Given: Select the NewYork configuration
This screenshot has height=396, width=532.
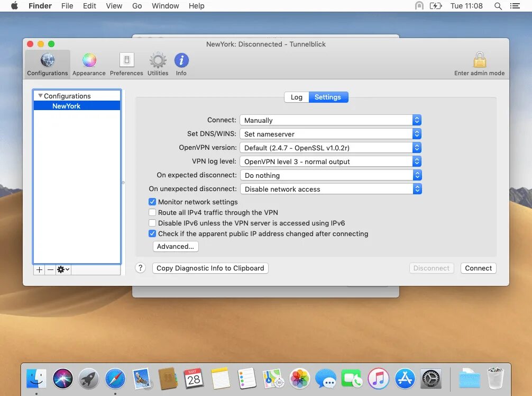Looking at the screenshot, I should click(x=77, y=106).
